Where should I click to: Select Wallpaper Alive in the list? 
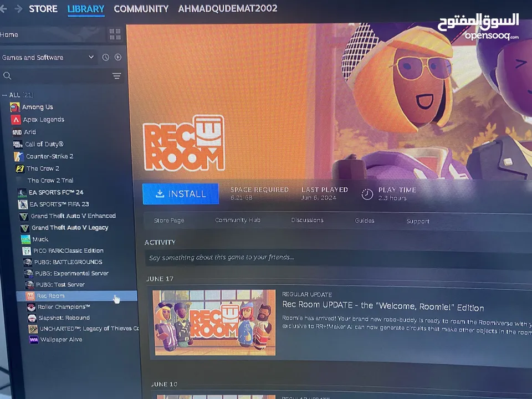click(x=62, y=340)
